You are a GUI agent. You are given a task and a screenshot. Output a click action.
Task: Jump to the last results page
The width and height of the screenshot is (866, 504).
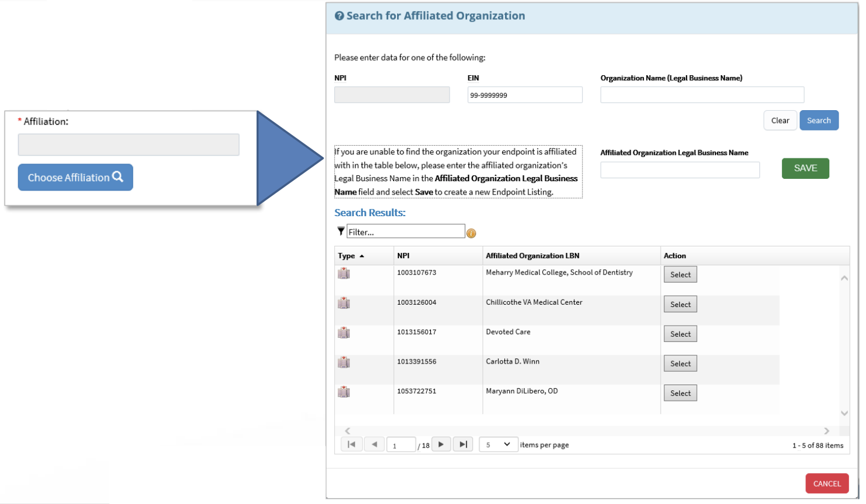[x=463, y=443]
